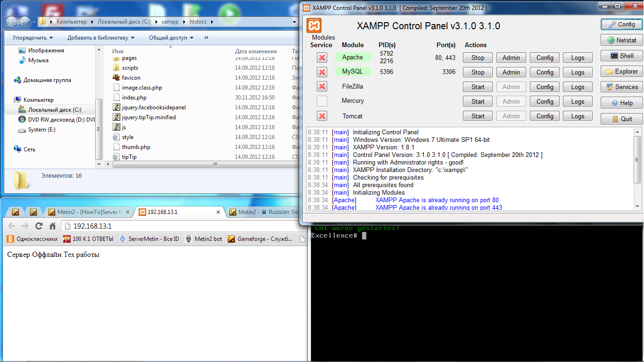This screenshot has height=362, width=644.
Task: Select DVD RW drive (D:) in sidebar
Action: click(57, 120)
